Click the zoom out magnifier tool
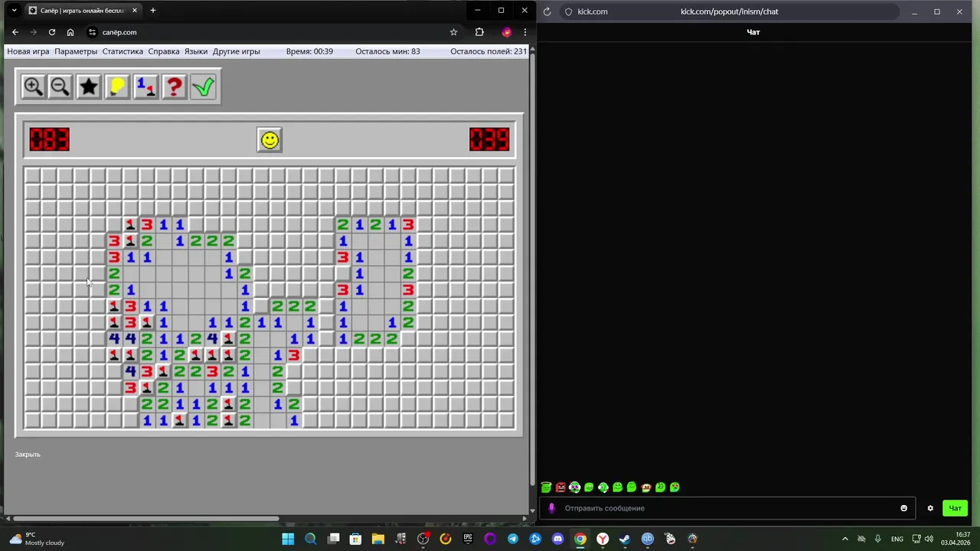980x551 pixels. (x=60, y=86)
